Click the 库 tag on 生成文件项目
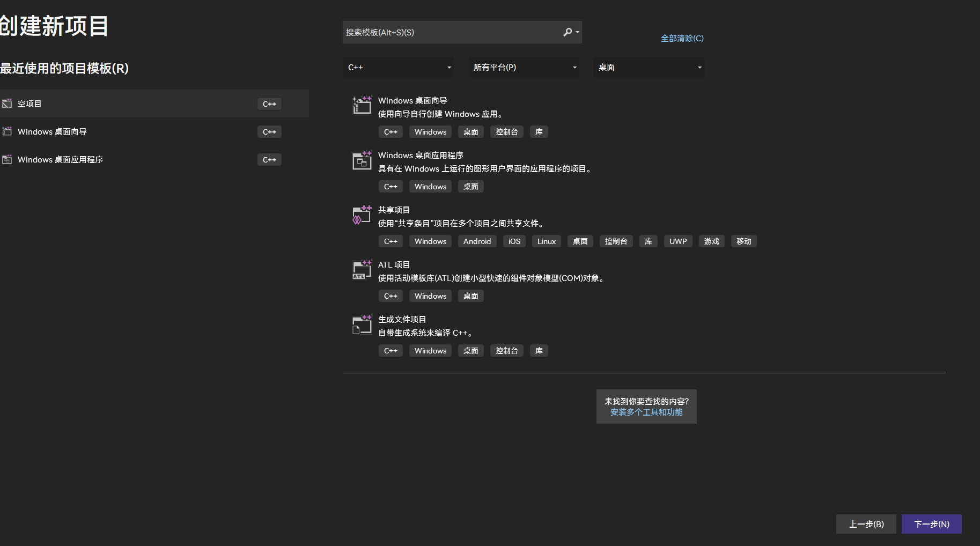980x546 pixels. 539,351
